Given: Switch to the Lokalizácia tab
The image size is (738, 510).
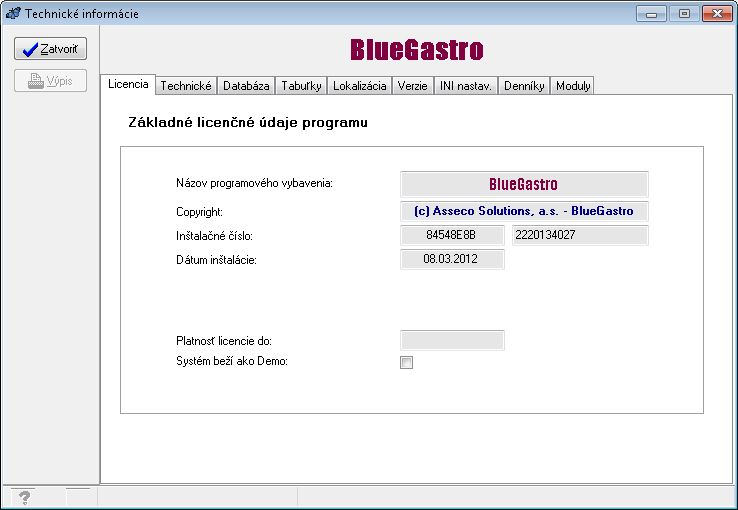Looking at the screenshot, I should coord(360,86).
